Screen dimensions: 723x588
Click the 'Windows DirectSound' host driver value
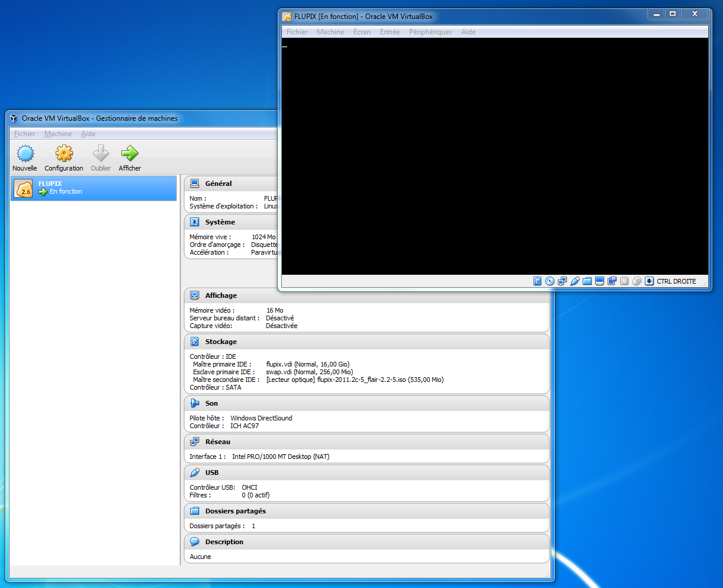tap(261, 418)
